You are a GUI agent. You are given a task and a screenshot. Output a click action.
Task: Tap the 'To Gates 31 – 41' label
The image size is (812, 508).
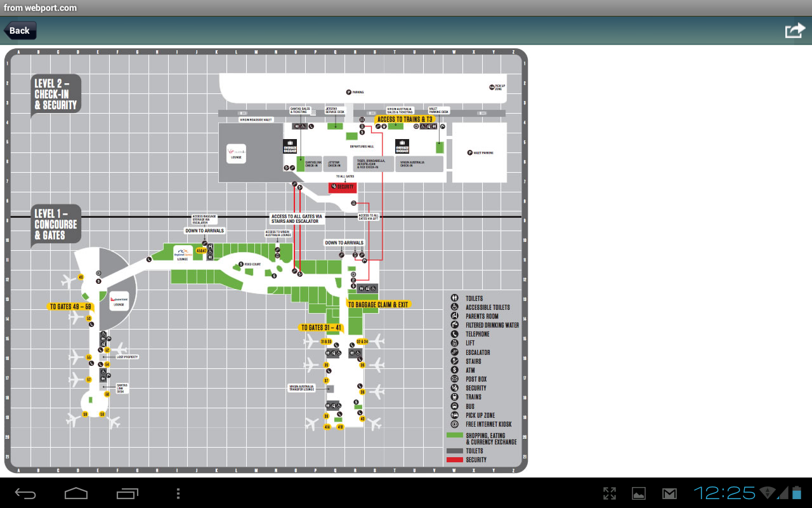tap(321, 328)
